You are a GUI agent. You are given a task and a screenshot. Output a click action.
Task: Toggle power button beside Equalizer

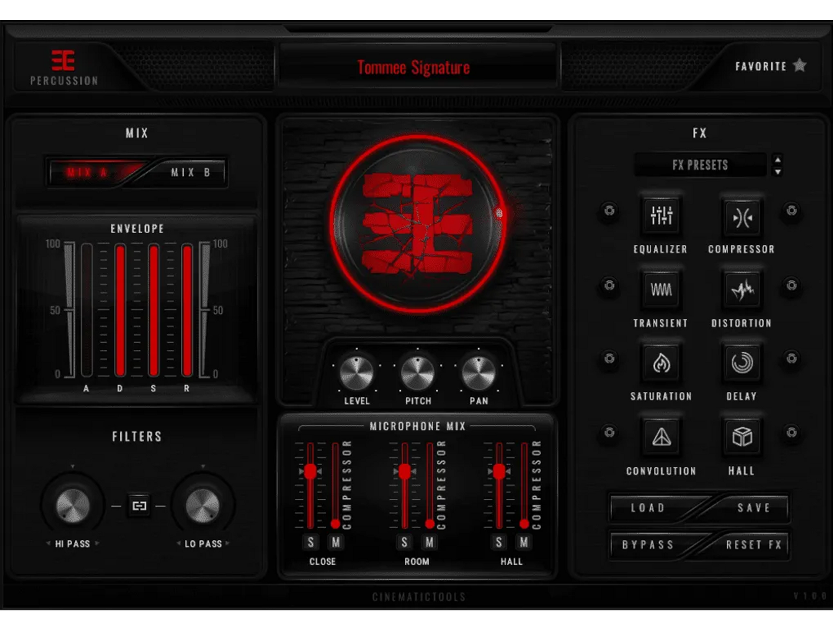[609, 210]
